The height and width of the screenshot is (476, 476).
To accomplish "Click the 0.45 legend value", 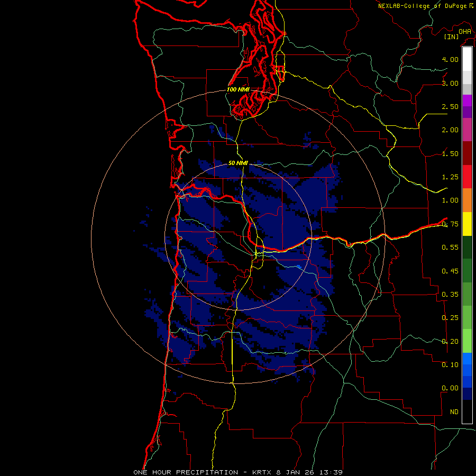I will pyautogui.click(x=450, y=271).
